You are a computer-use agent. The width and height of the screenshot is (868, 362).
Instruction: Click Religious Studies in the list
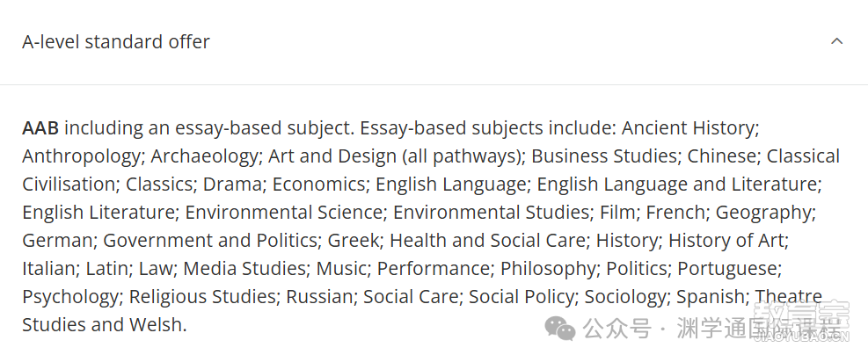(x=202, y=298)
